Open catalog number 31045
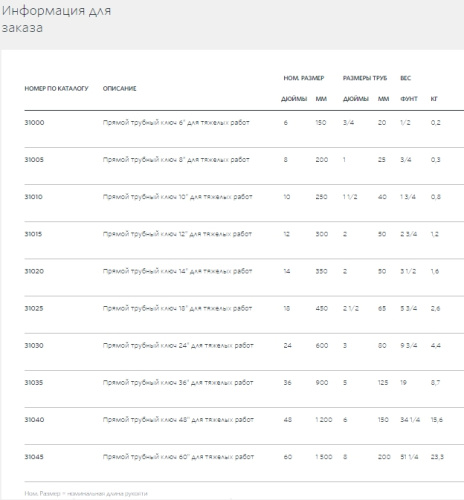464x500 pixels. (x=34, y=457)
